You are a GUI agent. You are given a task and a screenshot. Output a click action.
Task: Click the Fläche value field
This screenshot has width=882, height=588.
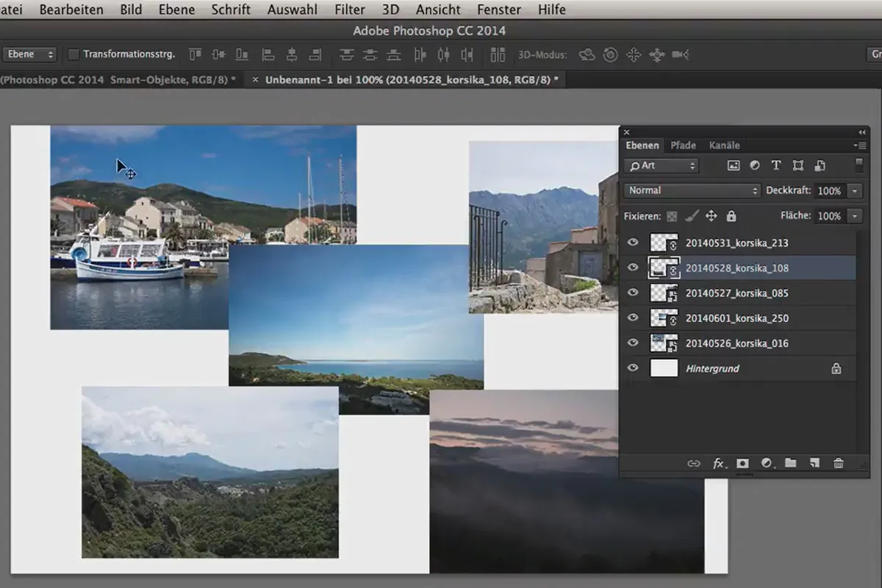pos(830,216)
